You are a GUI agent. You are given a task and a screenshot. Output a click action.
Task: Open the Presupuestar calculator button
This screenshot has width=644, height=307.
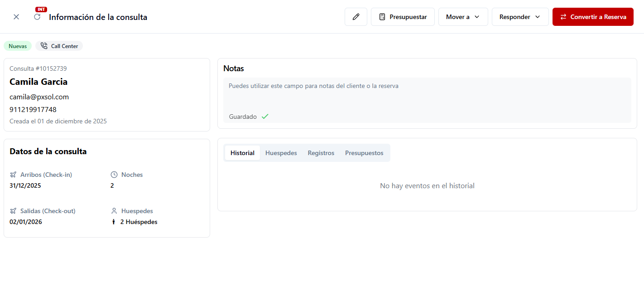[403, 17]
